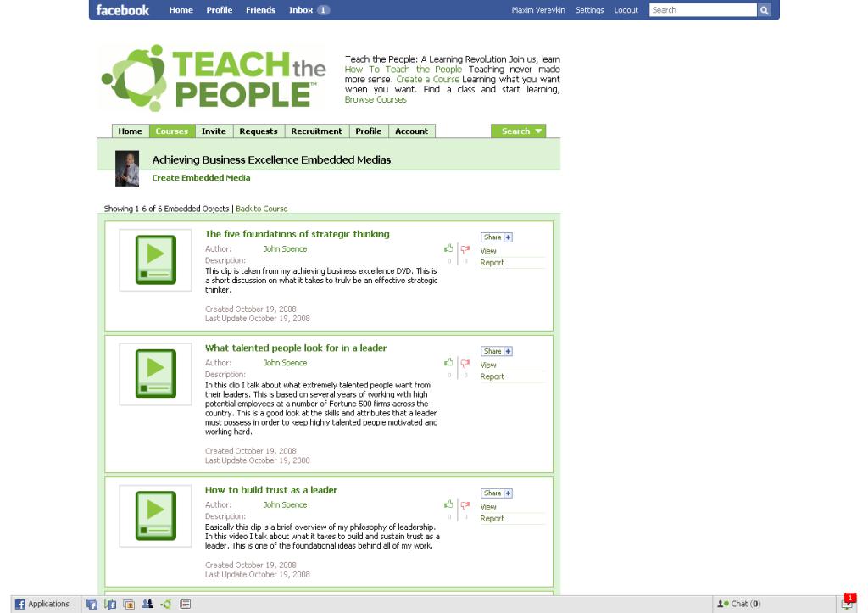Click Share on 'The five foundations of strategic thinking'
The image size is (868, 613).
click(x=492, y=237)
